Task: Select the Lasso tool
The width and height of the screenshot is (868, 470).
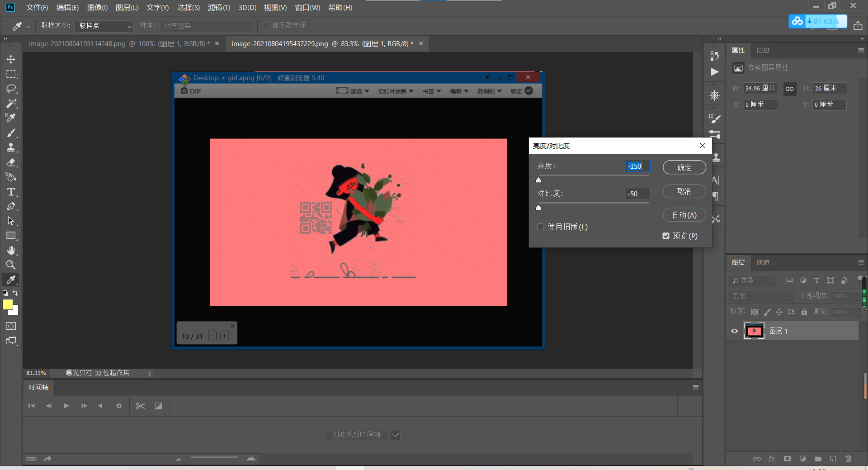Action: (x=11, y=89)
